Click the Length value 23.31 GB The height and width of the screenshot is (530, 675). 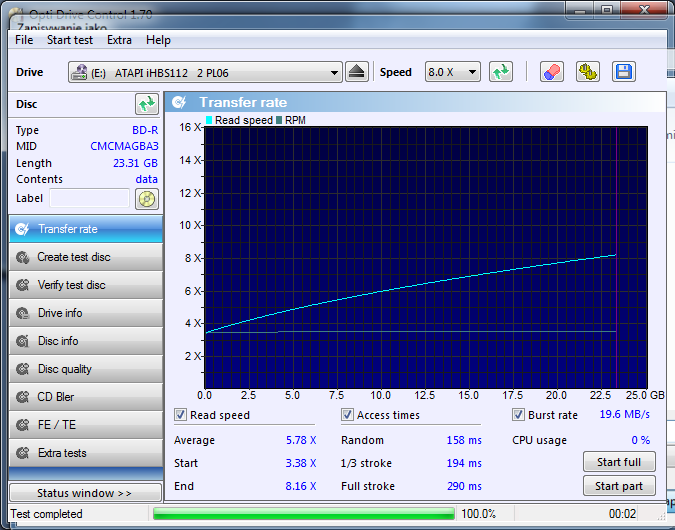click(135, 163)
